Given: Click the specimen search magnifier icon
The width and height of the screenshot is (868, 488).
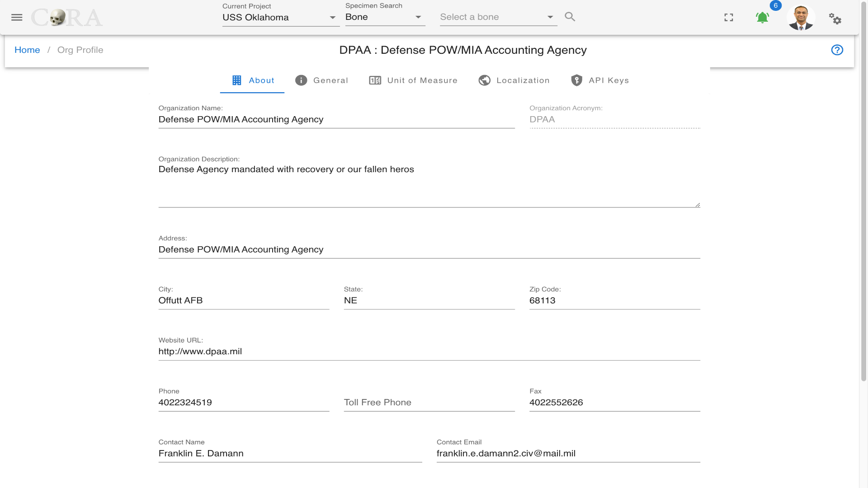Looking at the screenshot, I should pos(570,17).
